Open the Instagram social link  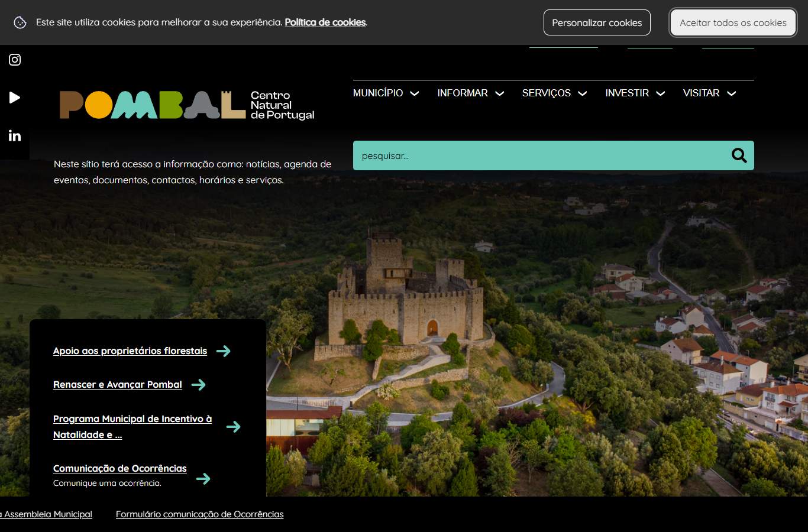point(15,60)
